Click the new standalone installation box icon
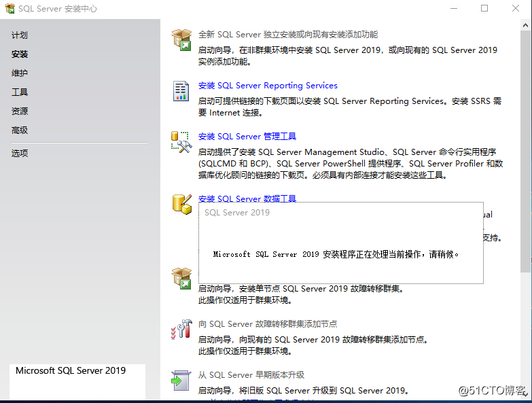The width and height of the screenshot is (532, 403). (x=181, y=40)
